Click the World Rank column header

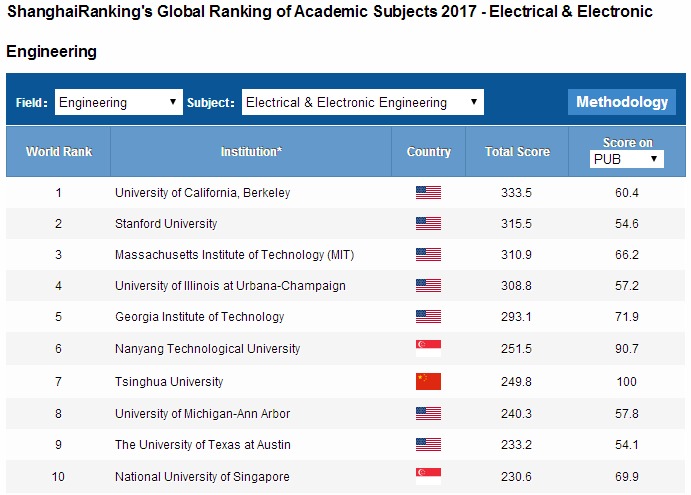tap(59, 152)
